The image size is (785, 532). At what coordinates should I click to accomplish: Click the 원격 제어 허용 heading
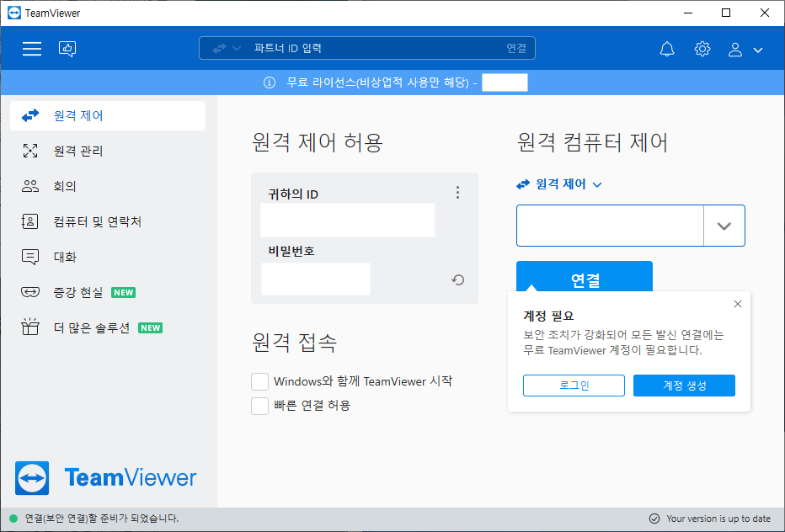point(318,142)
